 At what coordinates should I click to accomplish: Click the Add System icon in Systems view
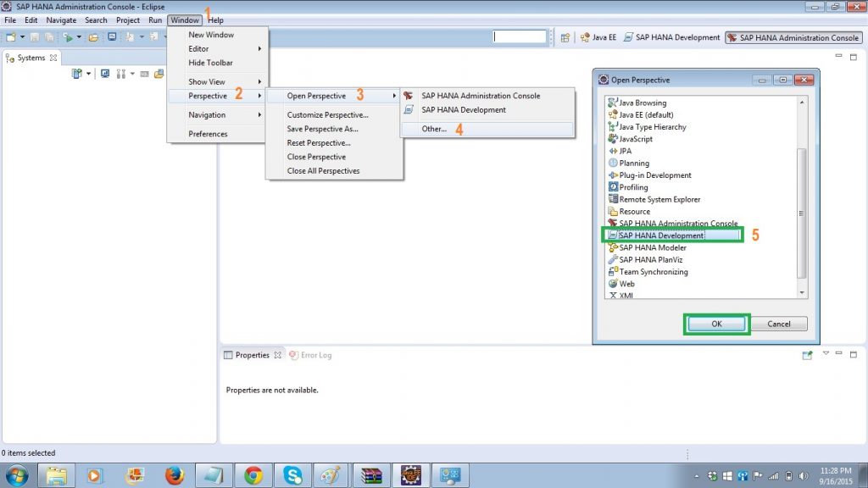click(x=77, y=74)
